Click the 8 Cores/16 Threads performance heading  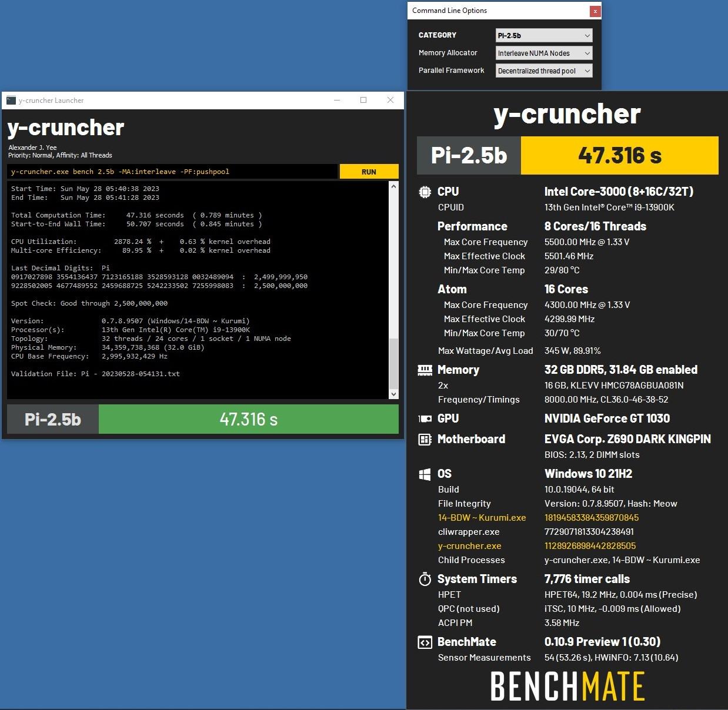pyautogui.click(x=595, y=226)
